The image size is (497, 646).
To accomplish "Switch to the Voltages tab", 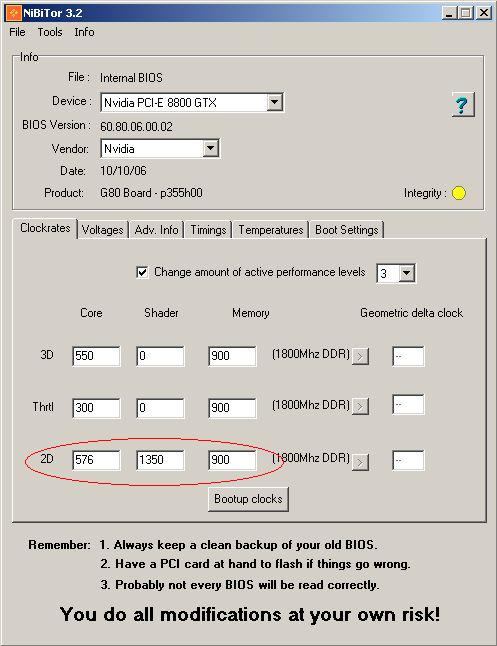I will (x=103, y=230).
